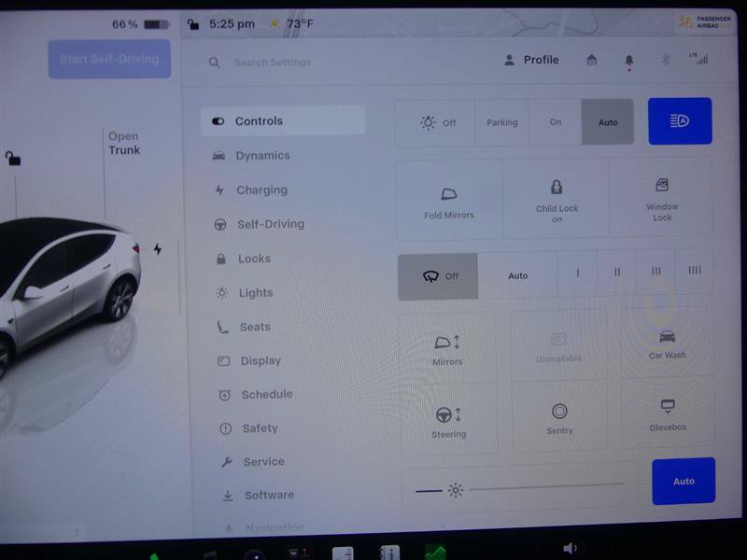Set headlights to Off
Viewport: 747px width, 560px height.
click(x=435, y=122)
